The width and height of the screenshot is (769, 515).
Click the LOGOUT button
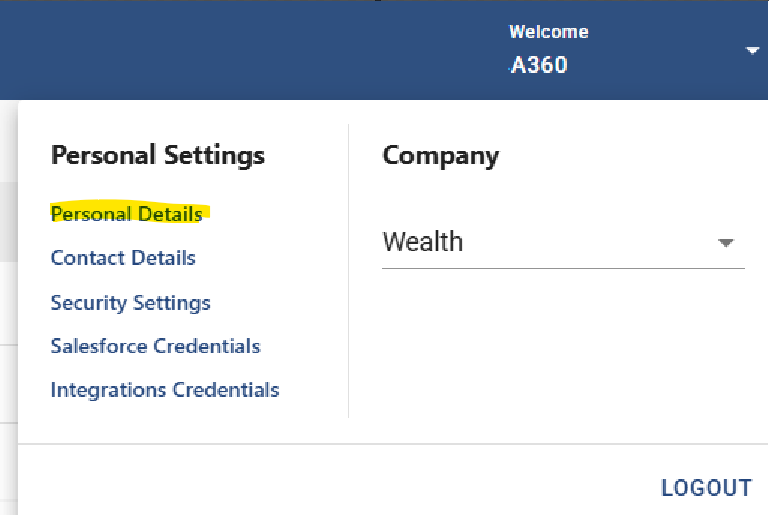click(706, 488)
